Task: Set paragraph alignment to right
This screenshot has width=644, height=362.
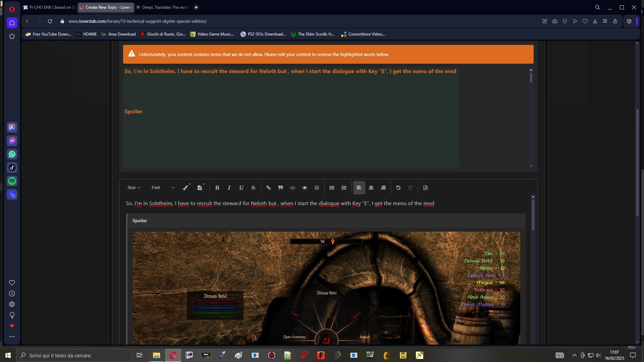Action: point(383,188)
